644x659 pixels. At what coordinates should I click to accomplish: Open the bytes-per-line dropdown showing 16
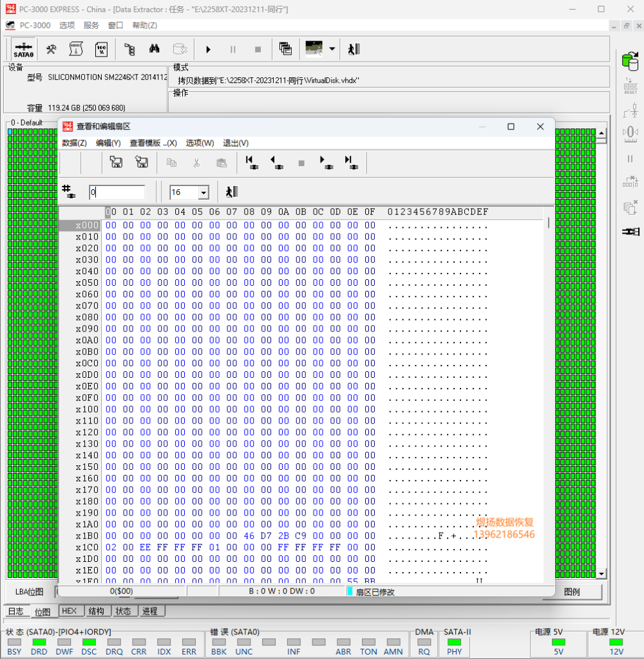click(204, 193)
